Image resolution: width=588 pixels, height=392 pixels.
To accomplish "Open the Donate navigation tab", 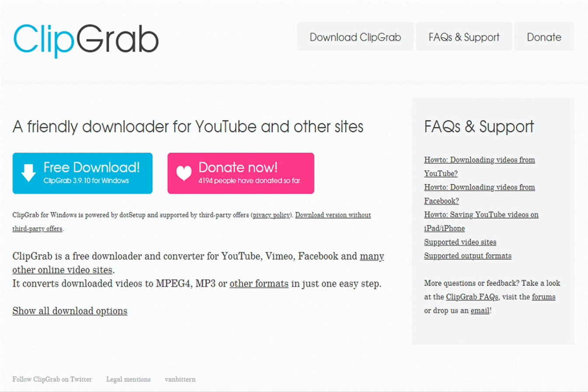I will pyautogui.click(x=544, y=37).
